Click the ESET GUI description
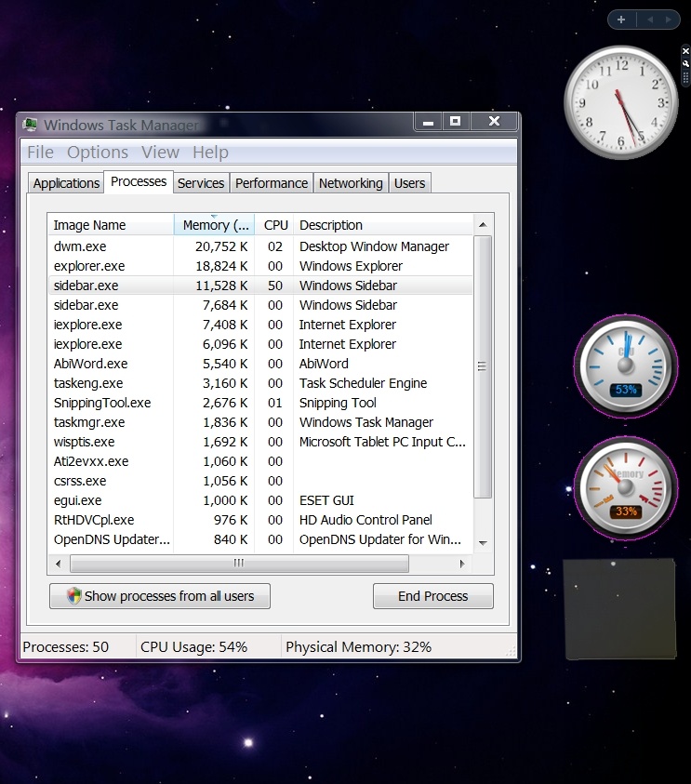The height and width of the screenshot is (784, 691). pyautogui.click(x=326, y=500)
